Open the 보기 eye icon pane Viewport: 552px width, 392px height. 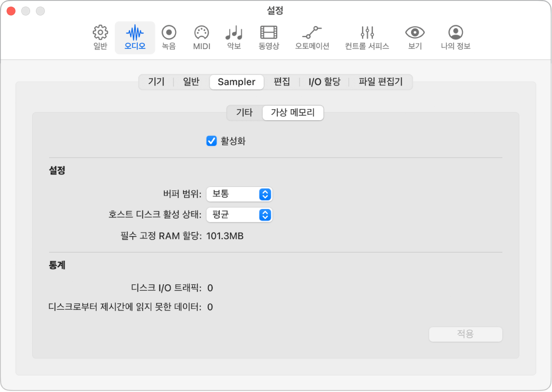(415, 38)
